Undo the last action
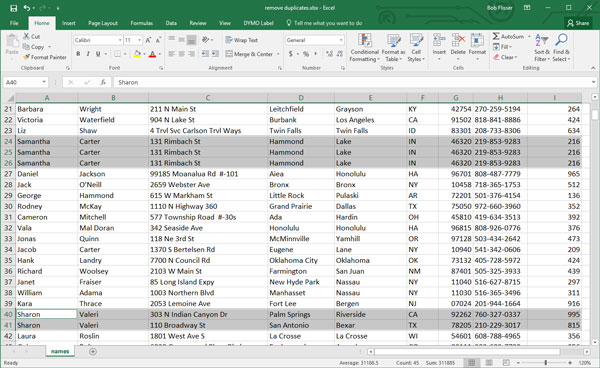 coord(26,8)
